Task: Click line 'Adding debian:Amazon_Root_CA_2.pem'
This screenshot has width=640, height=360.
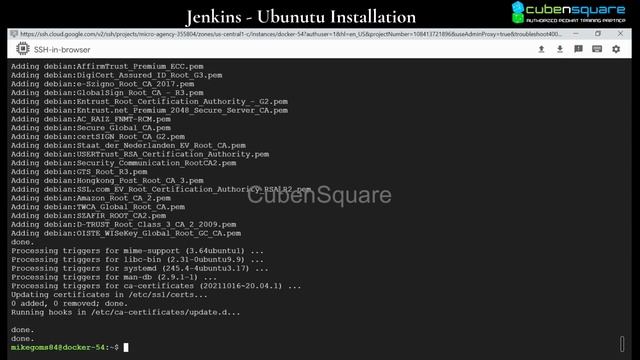Action: click(91, 198)
